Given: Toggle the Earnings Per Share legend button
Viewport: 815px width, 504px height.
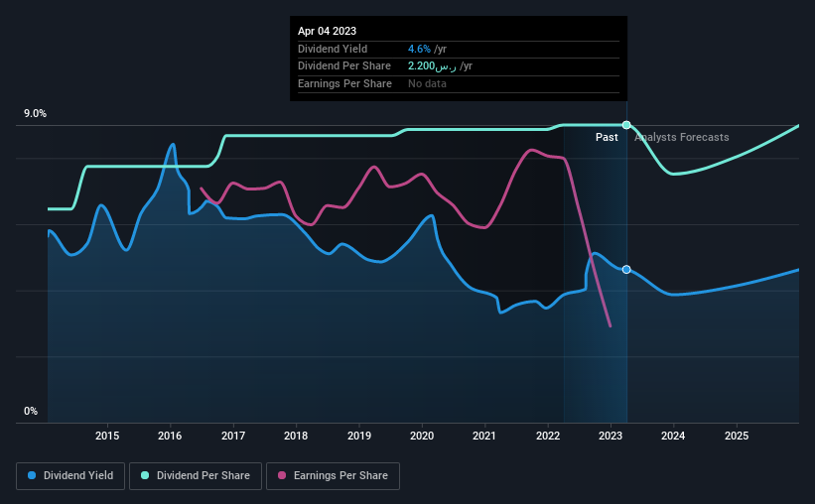Looking at the screenshot, I should click(333, 476).
